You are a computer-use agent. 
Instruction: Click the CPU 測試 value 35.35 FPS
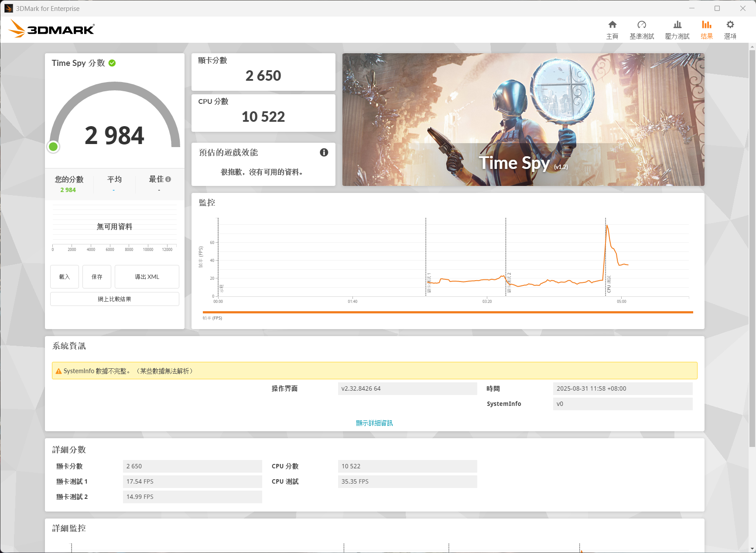pos(407,481)
